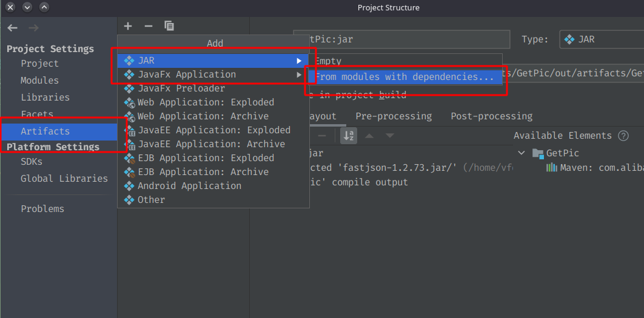This screenshot has height=318, width=644.
Task: Click the move up arrow in layout toolbar
Action: (369, 136)
